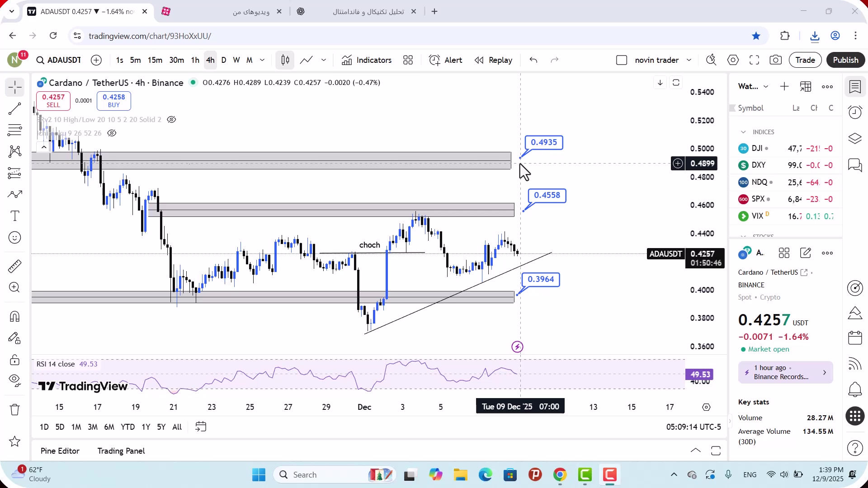Open the Trading Panel tab
868x488 pixels.
121,451
